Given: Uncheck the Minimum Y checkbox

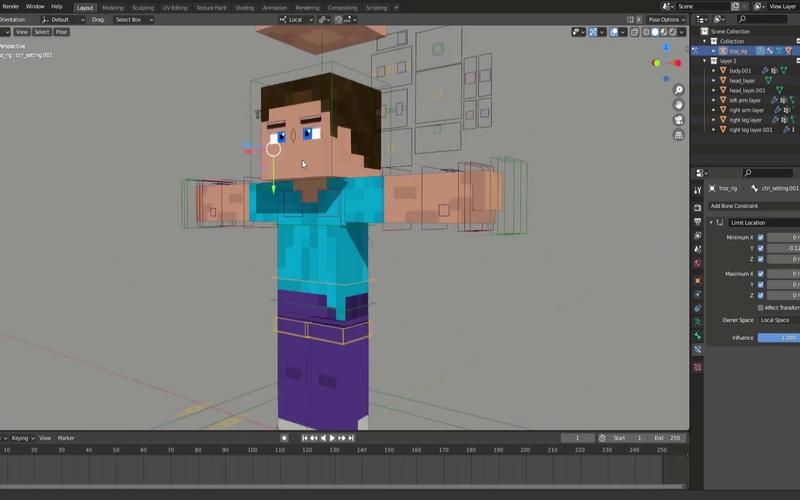Looking at the screenshot, I should (x=761, y=248).
